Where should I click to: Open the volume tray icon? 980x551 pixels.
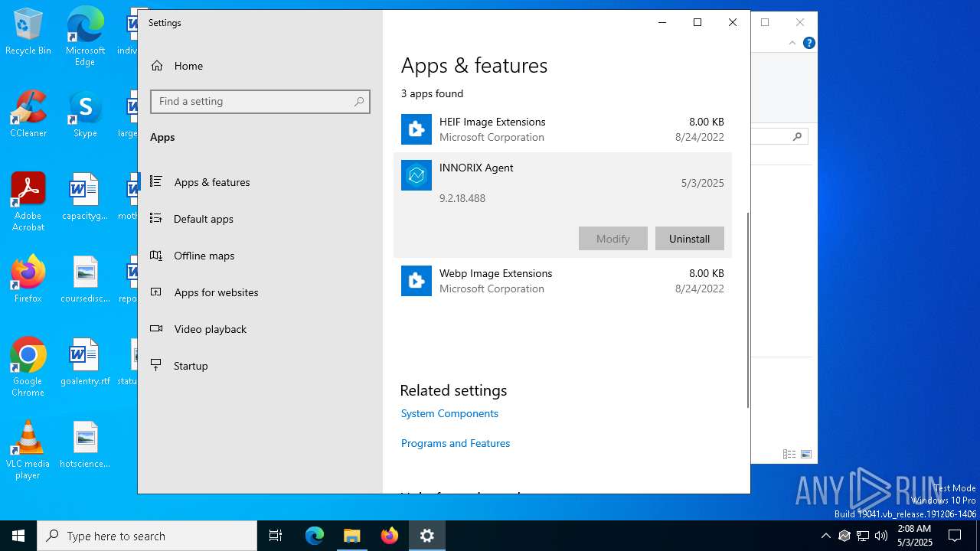point(881,536)
